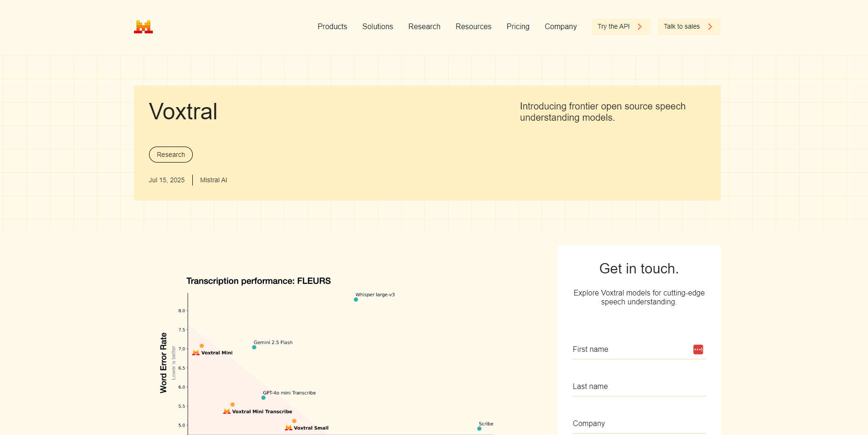Click the Mistral AI logo

click(143, 27)
